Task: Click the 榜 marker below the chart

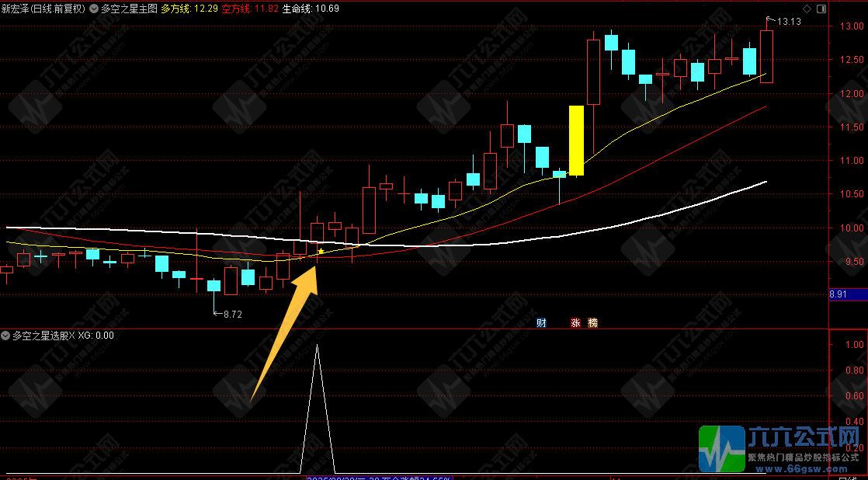Action: [x=593, y=322]
